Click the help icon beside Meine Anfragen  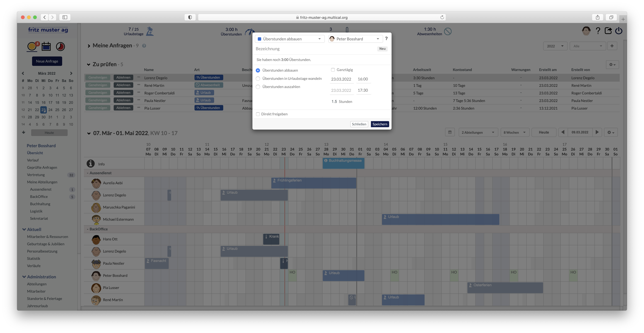(144, 46)
